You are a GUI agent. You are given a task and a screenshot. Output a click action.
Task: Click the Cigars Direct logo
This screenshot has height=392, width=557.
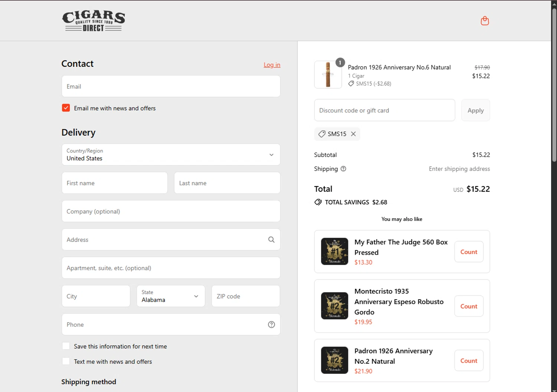(94, 21)
